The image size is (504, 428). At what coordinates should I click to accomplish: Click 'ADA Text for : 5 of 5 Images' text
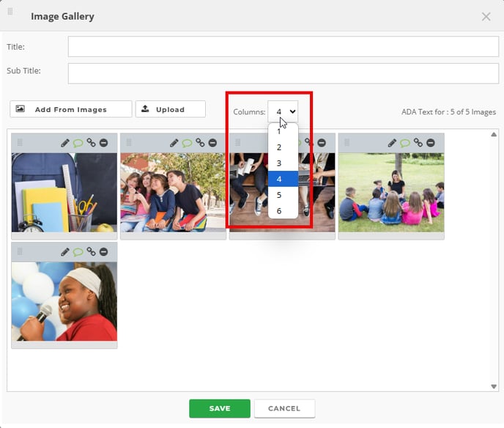point(448,112)
